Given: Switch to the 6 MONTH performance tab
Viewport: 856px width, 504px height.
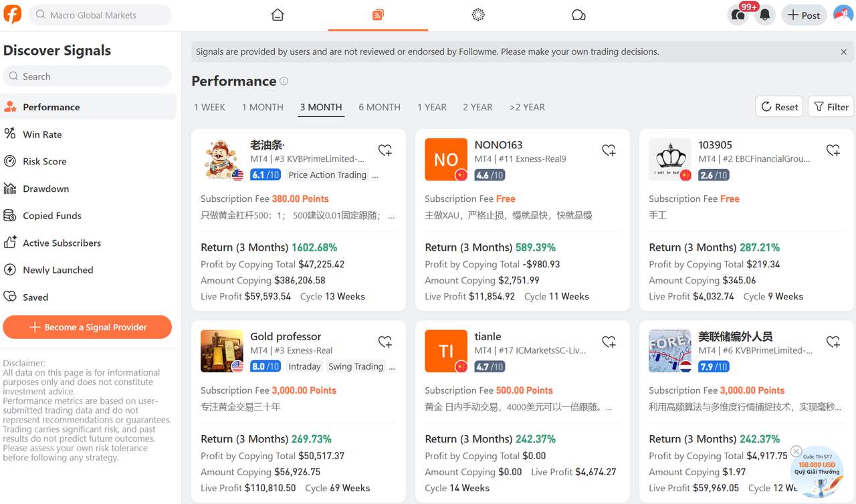Looking at the screenshot, I should (x=379, y=107).
